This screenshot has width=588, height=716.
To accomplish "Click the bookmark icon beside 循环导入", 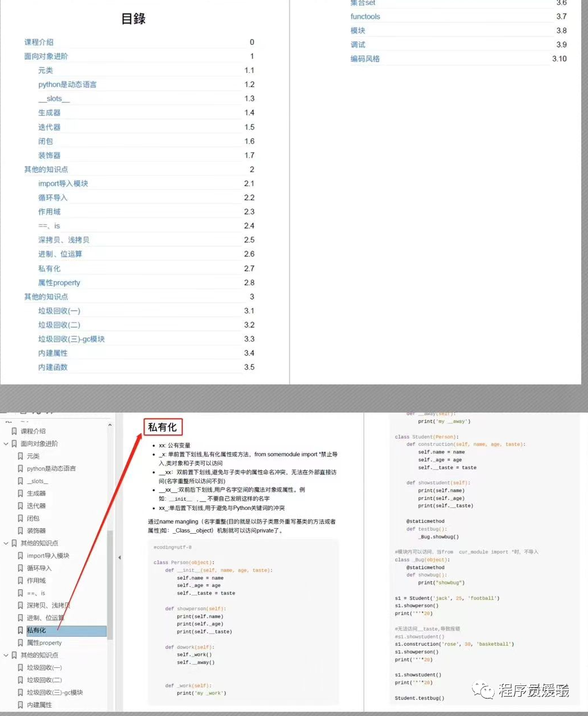I will tap(20, 568).
